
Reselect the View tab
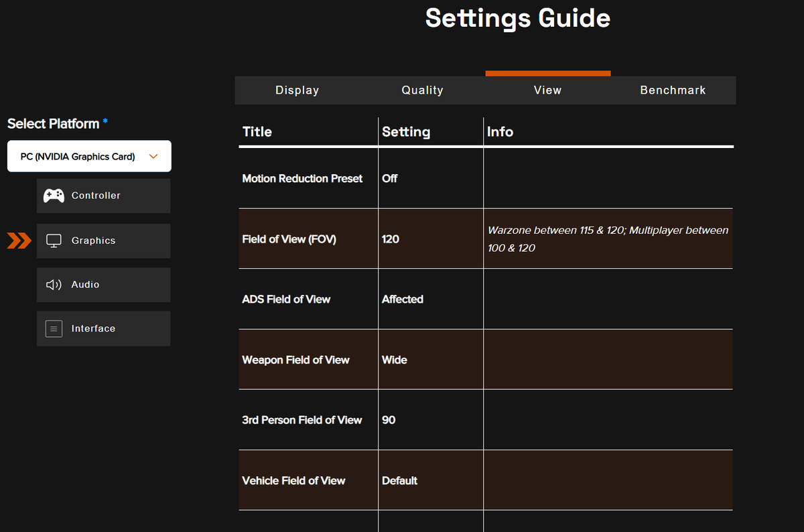[x=547, y=90]
